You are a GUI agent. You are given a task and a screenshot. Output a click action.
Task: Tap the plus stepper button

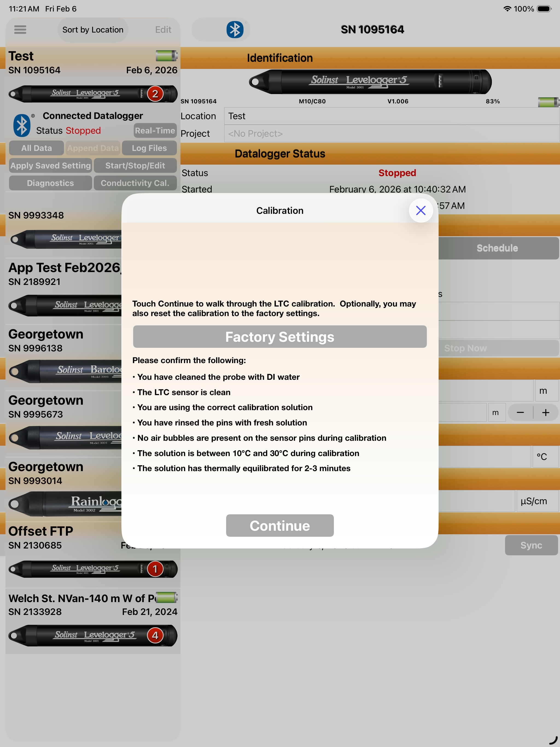click(546, 412)
